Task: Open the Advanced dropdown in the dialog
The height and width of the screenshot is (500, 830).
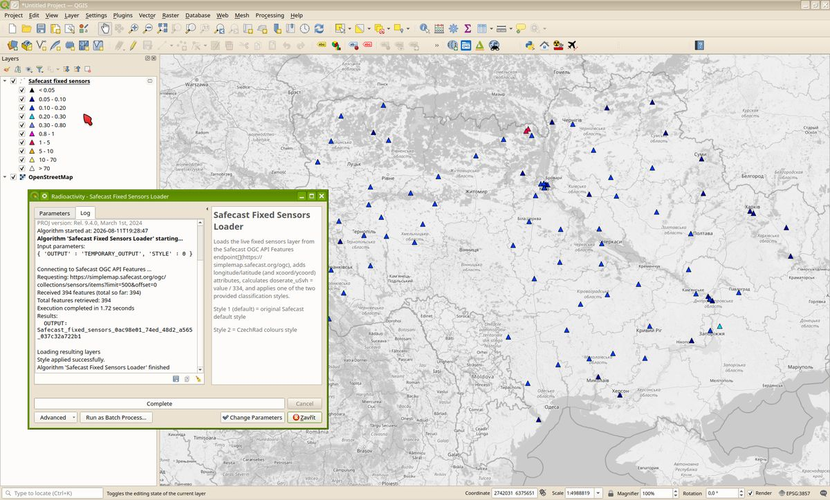Action: click(56, 417)
